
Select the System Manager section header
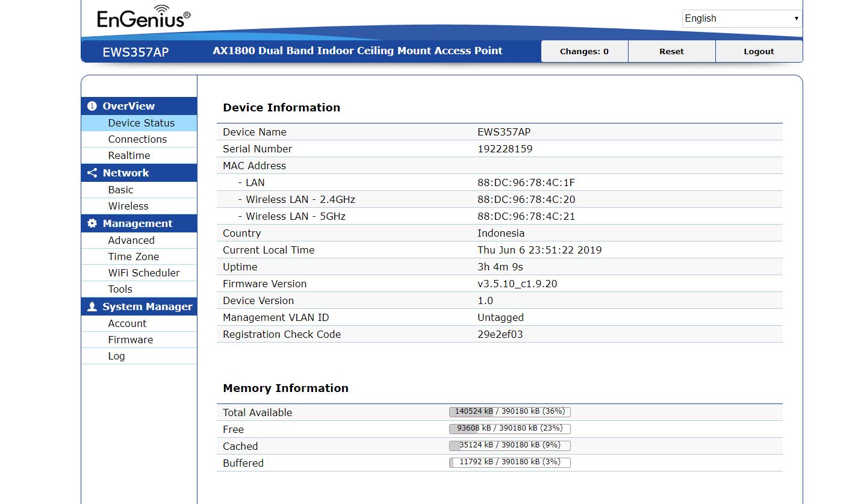pyautogui.click(x=139, y=306)
